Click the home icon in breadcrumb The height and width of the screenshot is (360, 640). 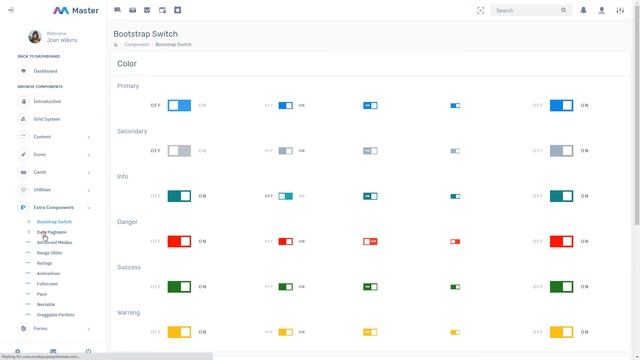coord(116,44)
